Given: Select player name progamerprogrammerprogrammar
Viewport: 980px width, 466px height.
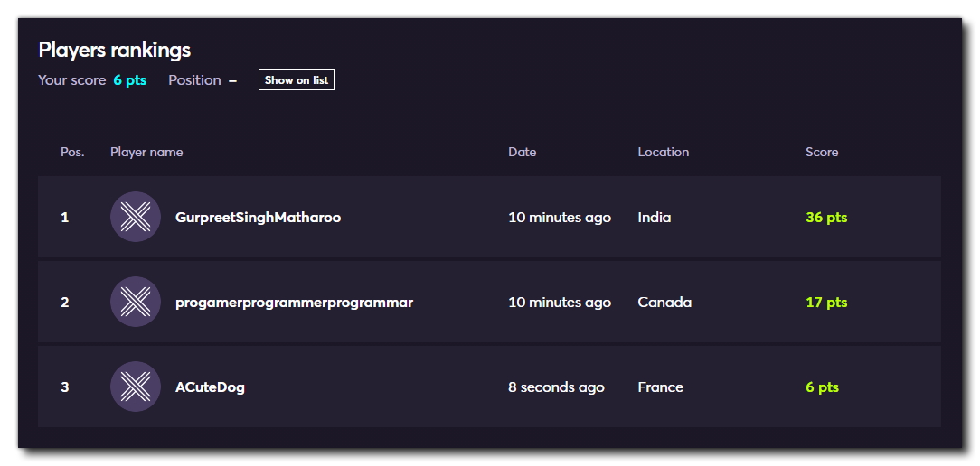Looking at the screenshot, I should coord(295,303).
